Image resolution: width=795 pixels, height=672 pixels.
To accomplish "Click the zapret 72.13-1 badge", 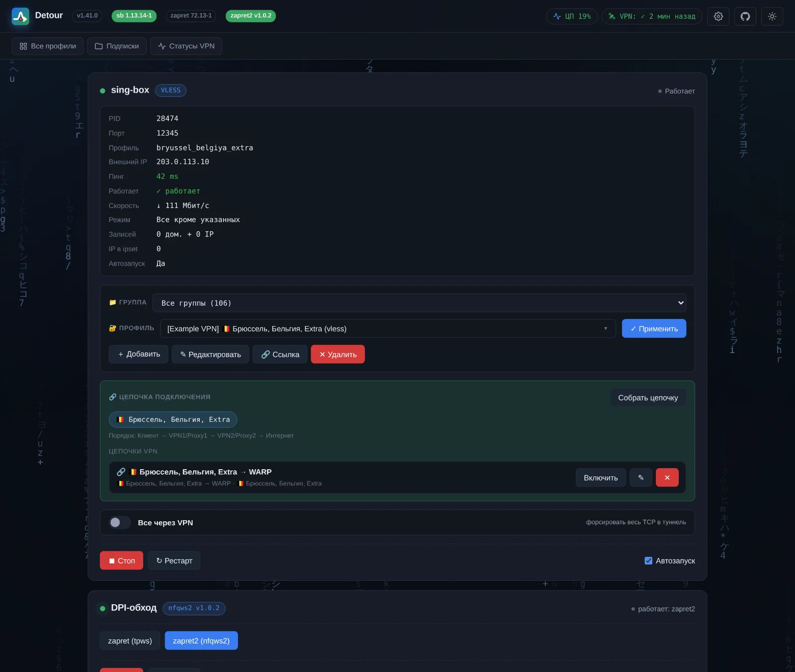I will (x=191, y=16).
